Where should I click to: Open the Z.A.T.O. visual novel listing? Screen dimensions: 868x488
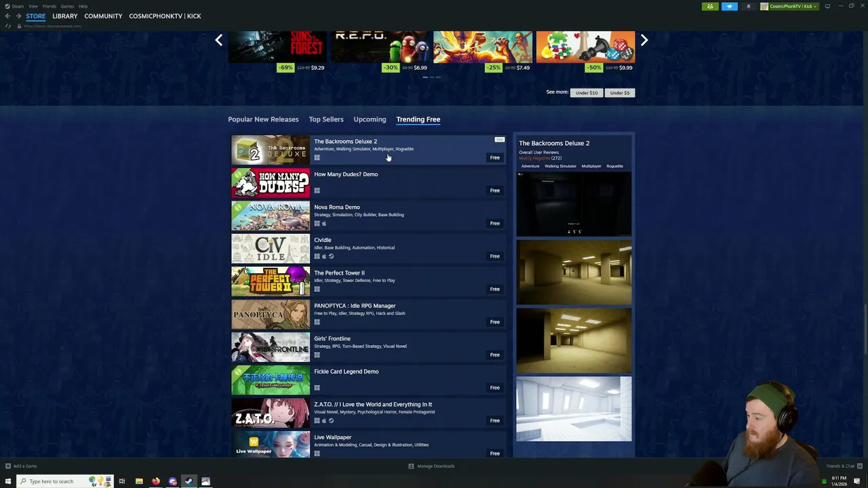click(x=369, y=413)
